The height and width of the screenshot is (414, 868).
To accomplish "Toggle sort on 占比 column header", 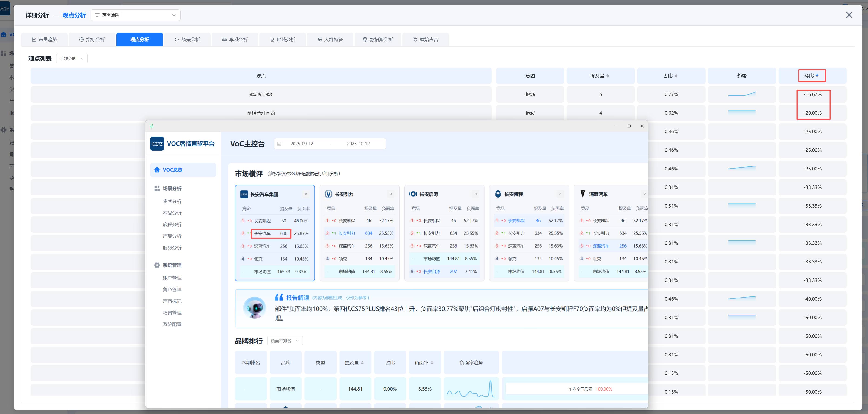I will click(676, 76).
